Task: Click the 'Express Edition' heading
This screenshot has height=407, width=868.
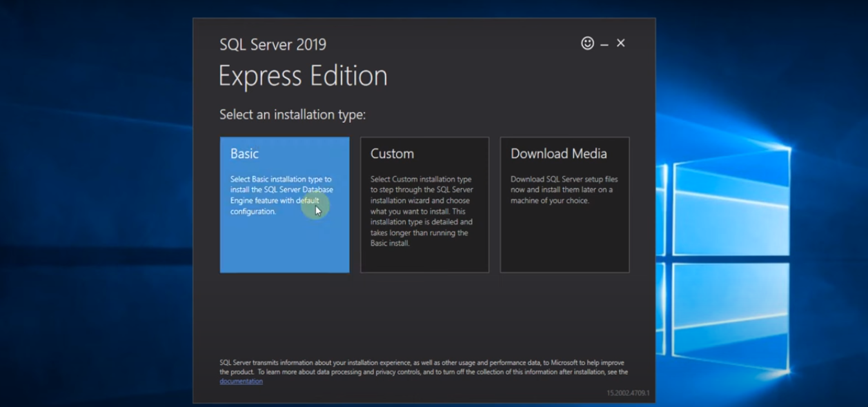Action: click(303, 76)
